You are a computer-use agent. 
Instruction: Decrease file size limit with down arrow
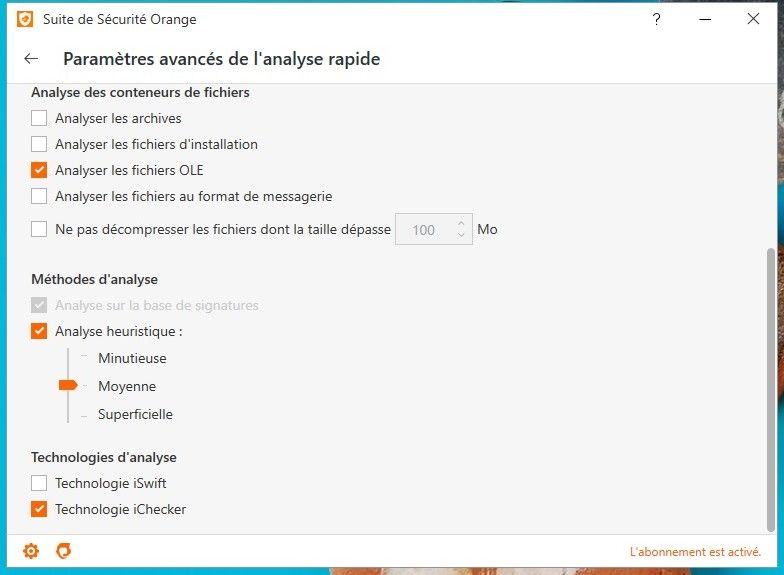coord(461,234)
